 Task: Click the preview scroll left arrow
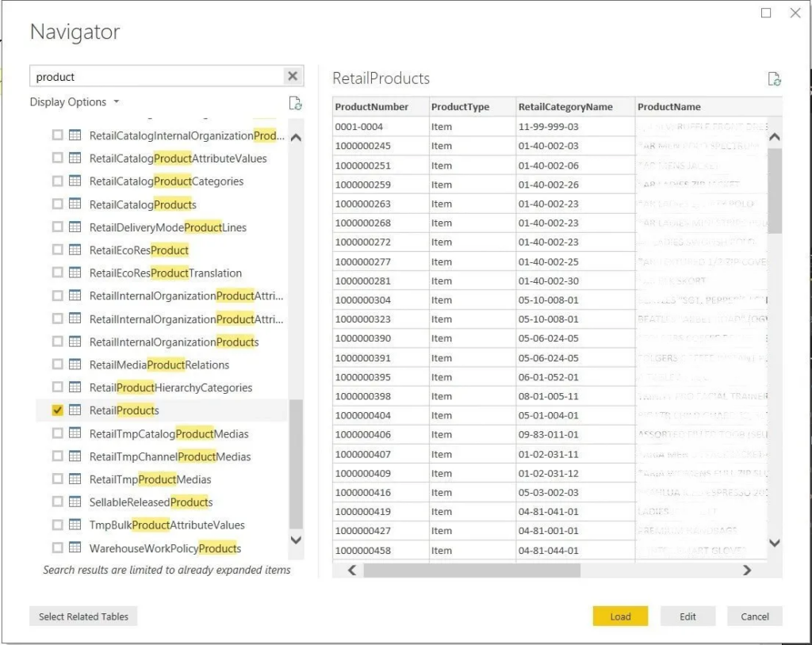coord(352,570)
